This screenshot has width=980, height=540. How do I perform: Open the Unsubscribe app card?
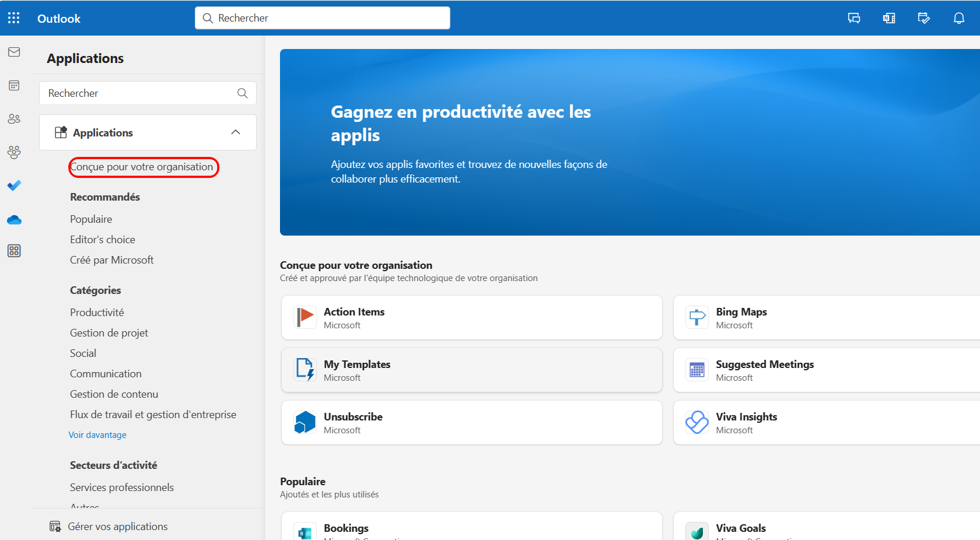pos(472,422)
